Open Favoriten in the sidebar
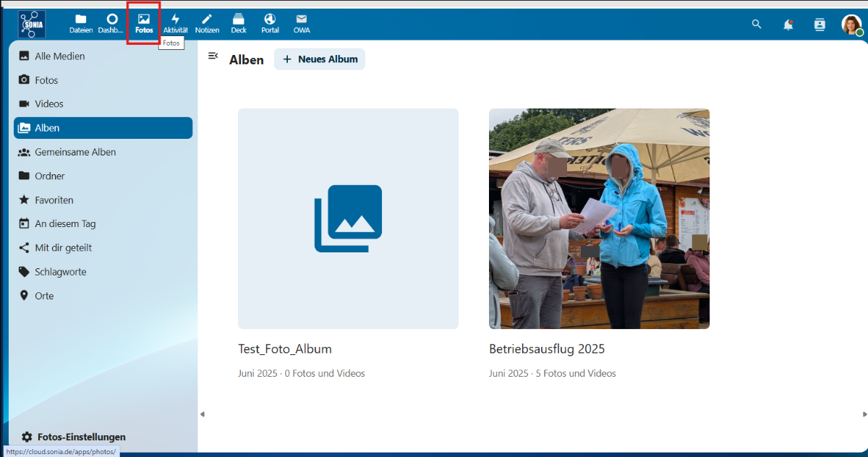Image resolution: width=868 pixels, height=457 pixels. click(54, 200)
